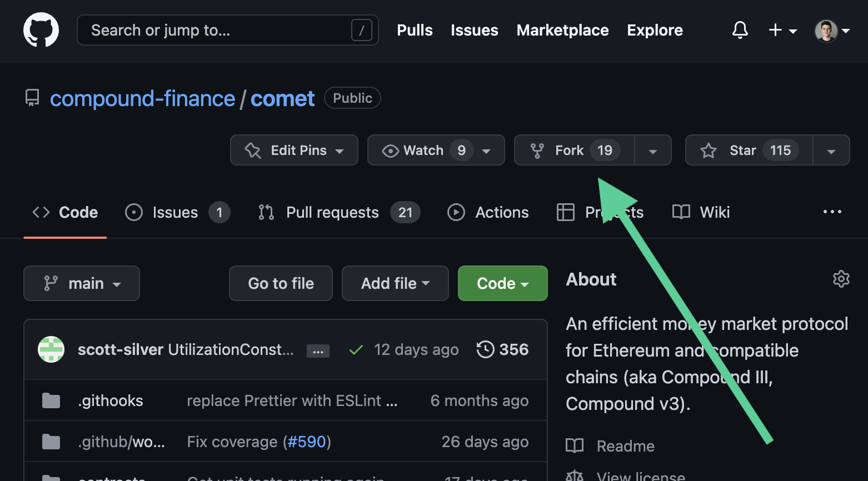Switch to the Wiki tab

701,212
